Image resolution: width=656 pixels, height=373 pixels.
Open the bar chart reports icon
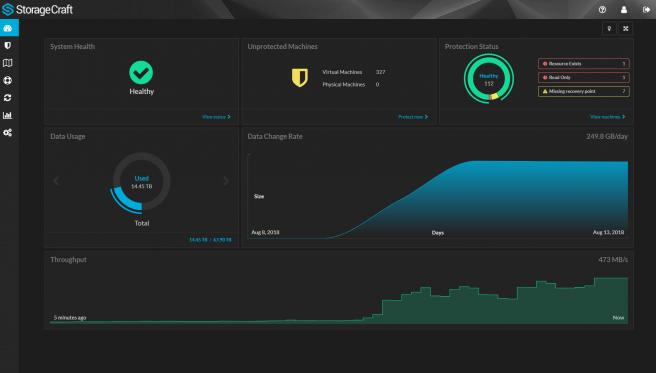point(8,115)
